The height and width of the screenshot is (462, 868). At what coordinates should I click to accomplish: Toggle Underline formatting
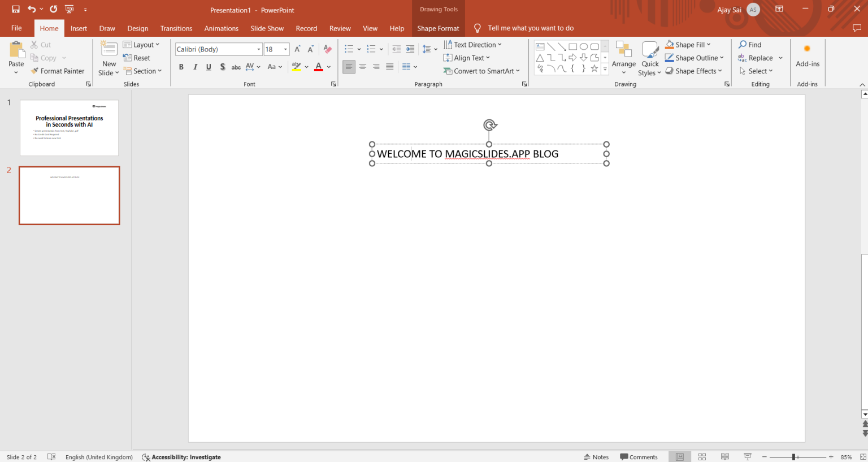209,67
